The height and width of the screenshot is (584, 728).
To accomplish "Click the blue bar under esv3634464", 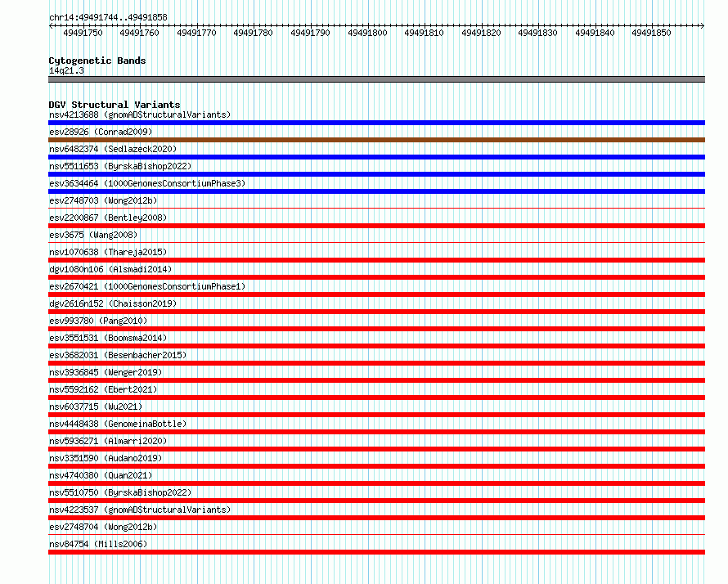I will [x=376, y=191].
